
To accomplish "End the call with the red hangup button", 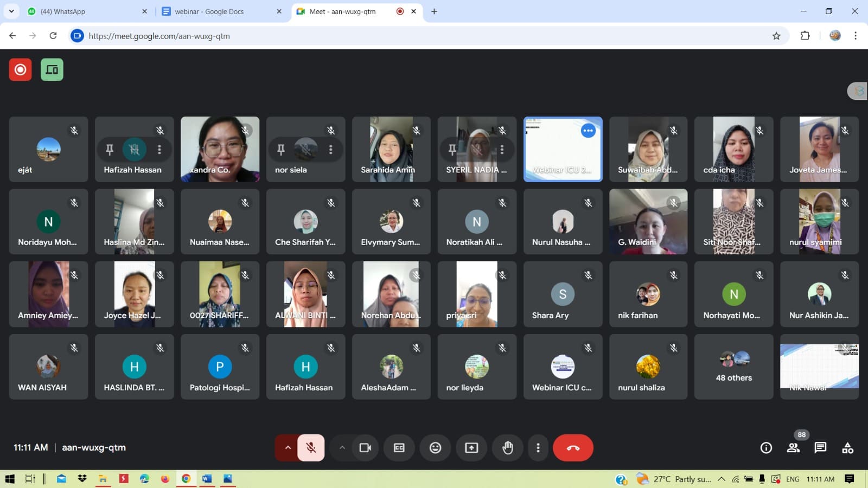I will tap(573, 448).
